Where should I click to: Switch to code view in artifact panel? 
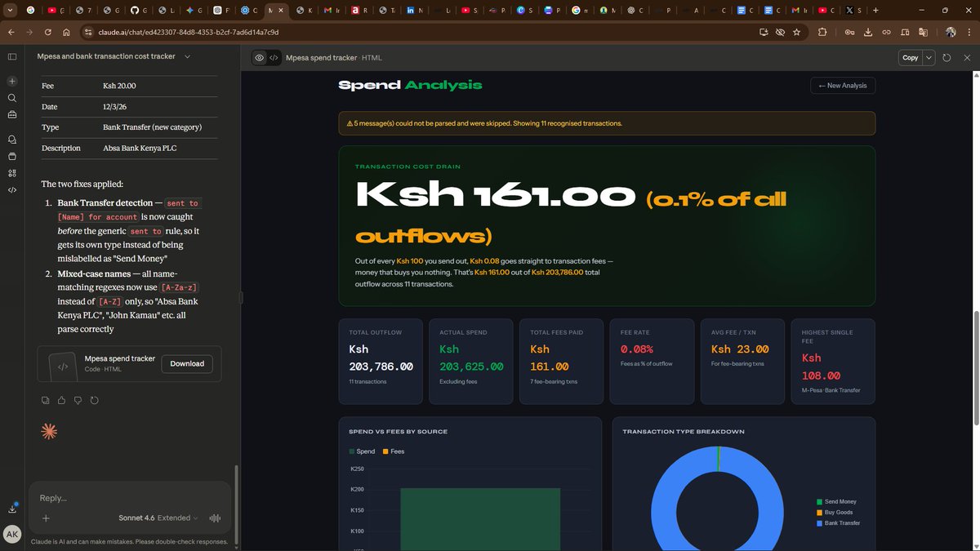[274, 58]
